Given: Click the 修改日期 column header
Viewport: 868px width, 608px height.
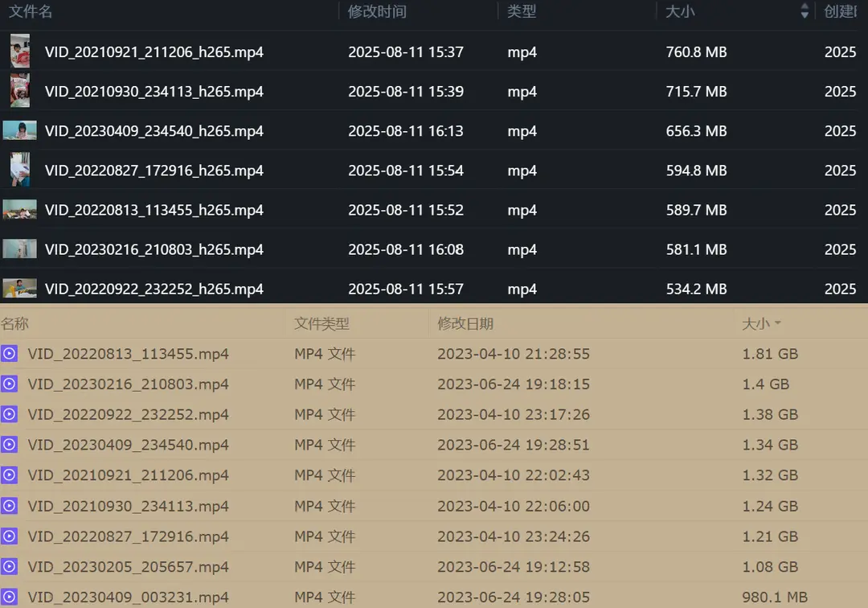Looking at the screenshot, I should pyautogui.click(x=465, y=324).
